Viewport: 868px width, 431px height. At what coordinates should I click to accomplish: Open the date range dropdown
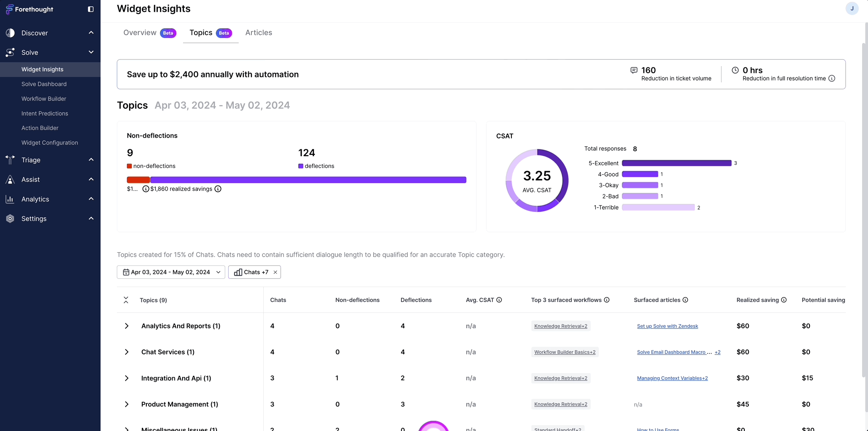coord(171,272)
